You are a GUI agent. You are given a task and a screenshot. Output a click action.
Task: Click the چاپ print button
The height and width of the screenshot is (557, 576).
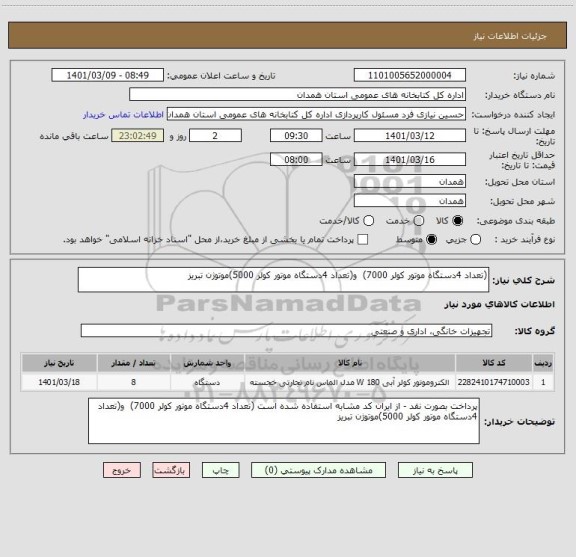pyautogui.click(x=220, y=470)
